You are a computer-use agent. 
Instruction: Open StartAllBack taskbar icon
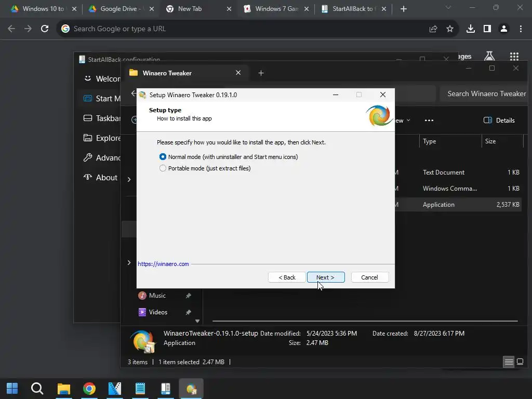(x=166, y=389)
